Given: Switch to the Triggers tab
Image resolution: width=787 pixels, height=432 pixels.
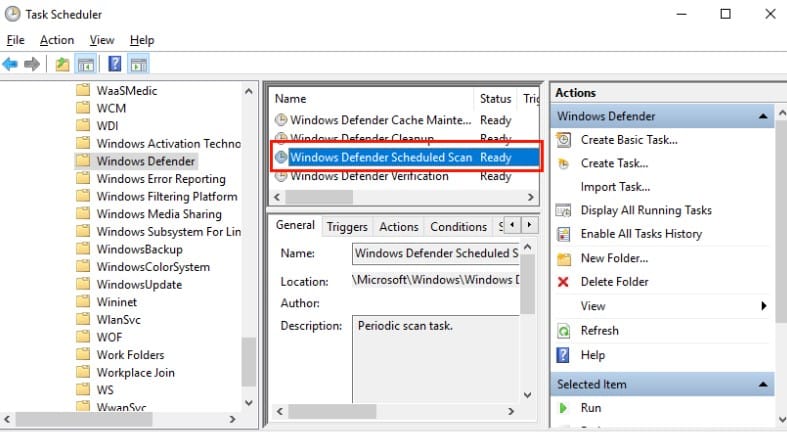Looking at the screenshot, I should coord(347,227).
